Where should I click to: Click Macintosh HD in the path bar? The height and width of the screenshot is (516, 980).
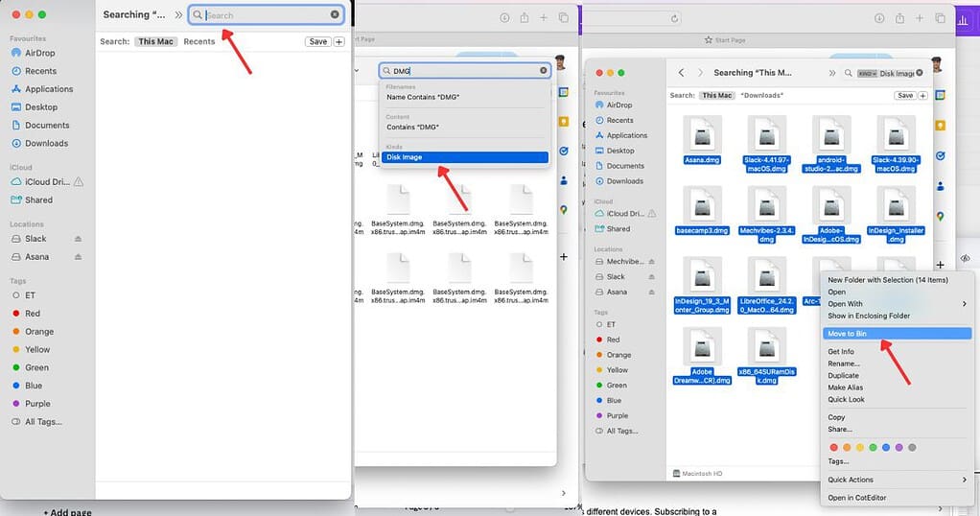(x=700, y=474)
